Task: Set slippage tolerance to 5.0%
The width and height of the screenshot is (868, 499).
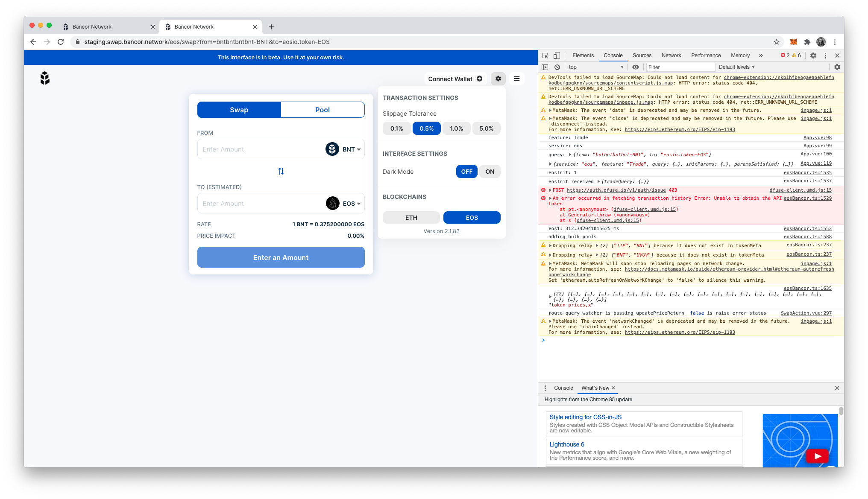Action: [486, 128]
